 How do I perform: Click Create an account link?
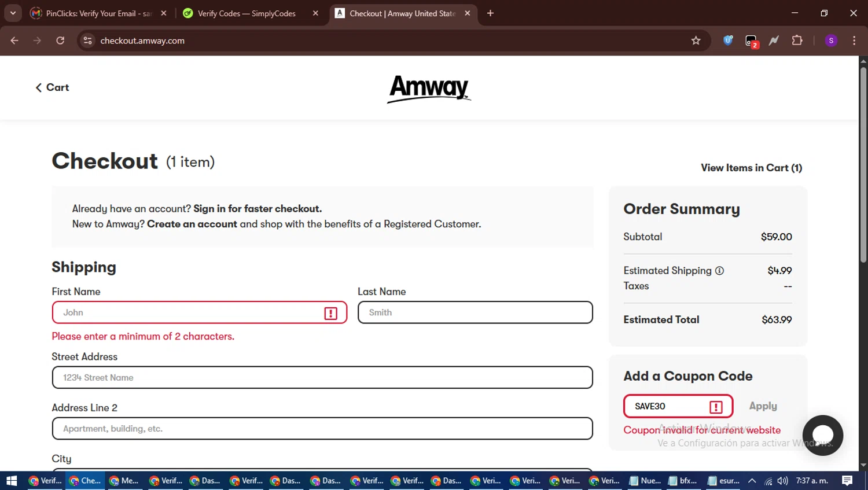point(192,224)
